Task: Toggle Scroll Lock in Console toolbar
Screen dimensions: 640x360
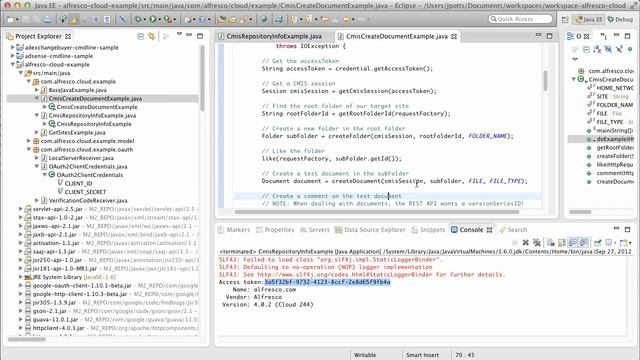Action: 562,242
